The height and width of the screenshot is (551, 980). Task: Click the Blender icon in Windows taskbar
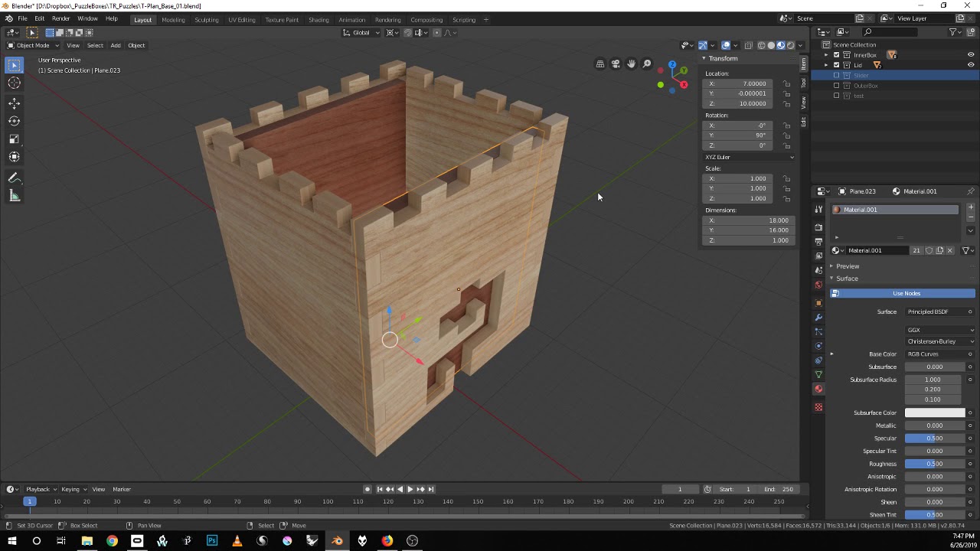pyautogui.click(x=337, y=541)
